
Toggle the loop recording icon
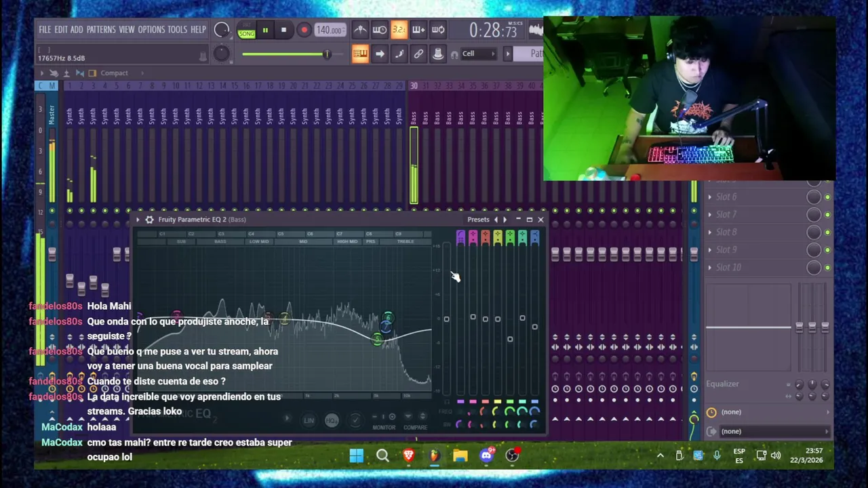[x=438, y=30]
